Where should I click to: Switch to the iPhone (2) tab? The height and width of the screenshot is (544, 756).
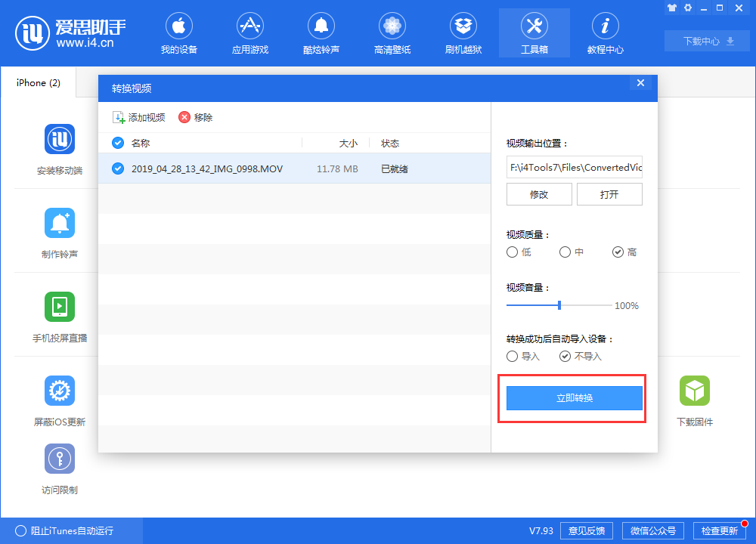pos(37,83)
